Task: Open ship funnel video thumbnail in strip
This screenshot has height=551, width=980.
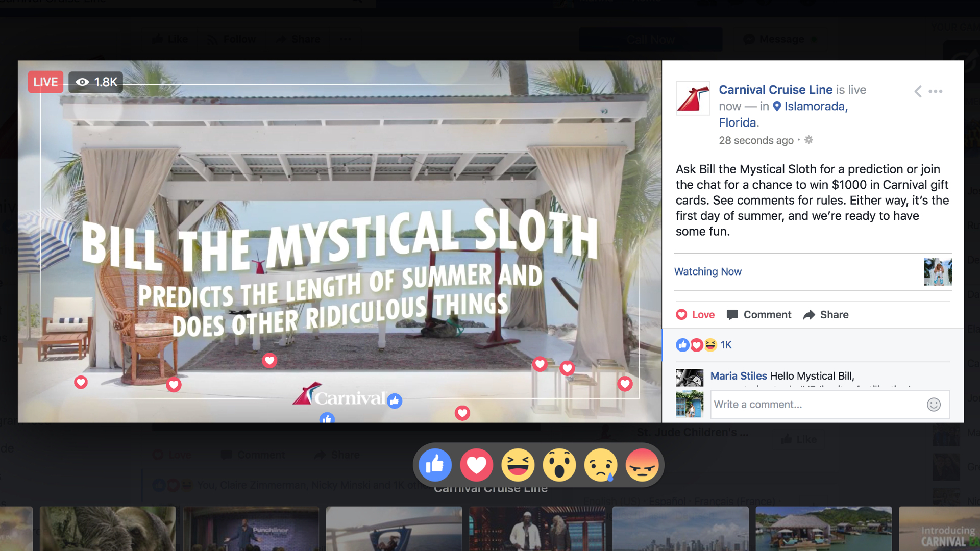Action: [394, 529]
